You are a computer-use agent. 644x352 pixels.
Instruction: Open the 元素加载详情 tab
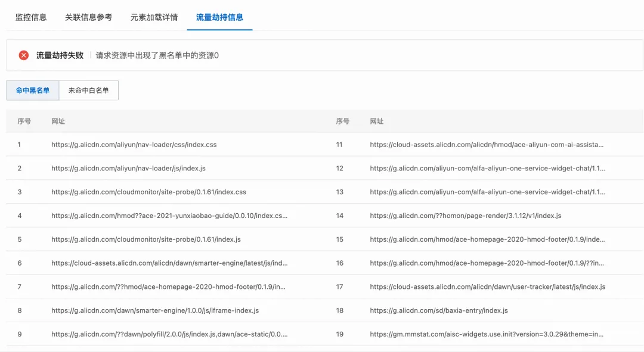154,17
